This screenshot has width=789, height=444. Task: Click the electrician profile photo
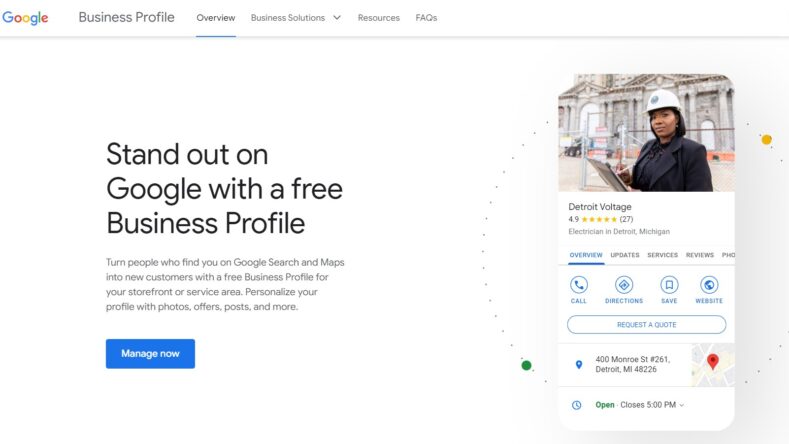pyautogui.click(x=646, y=132)
